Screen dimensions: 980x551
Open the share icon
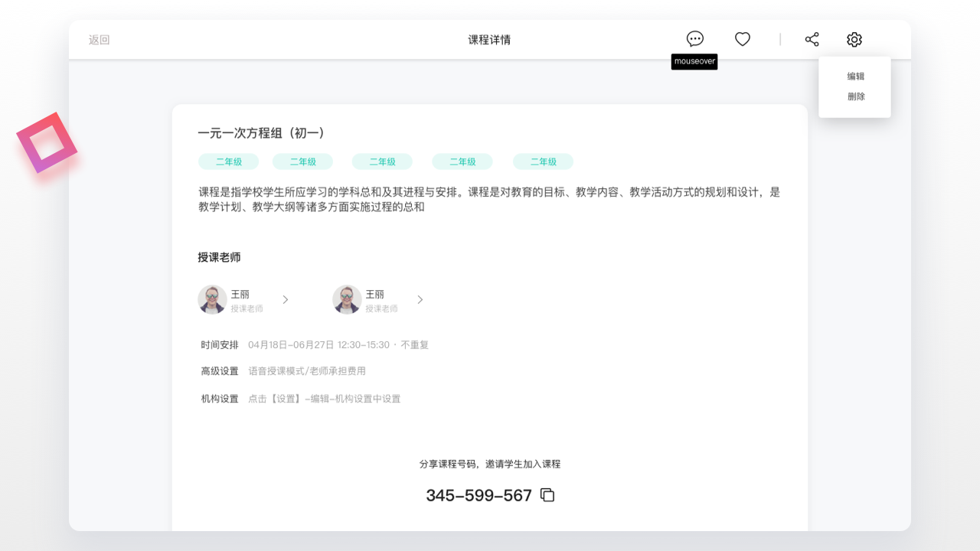point(811,39)
